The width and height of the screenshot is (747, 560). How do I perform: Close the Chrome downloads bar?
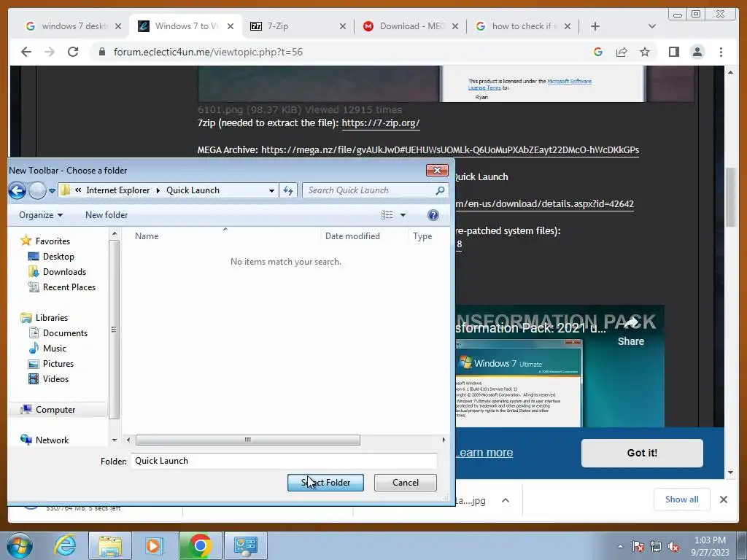pos(724,499)
